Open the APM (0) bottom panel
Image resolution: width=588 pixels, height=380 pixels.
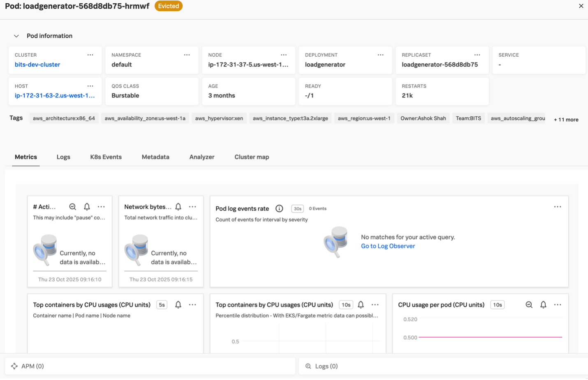28,366
